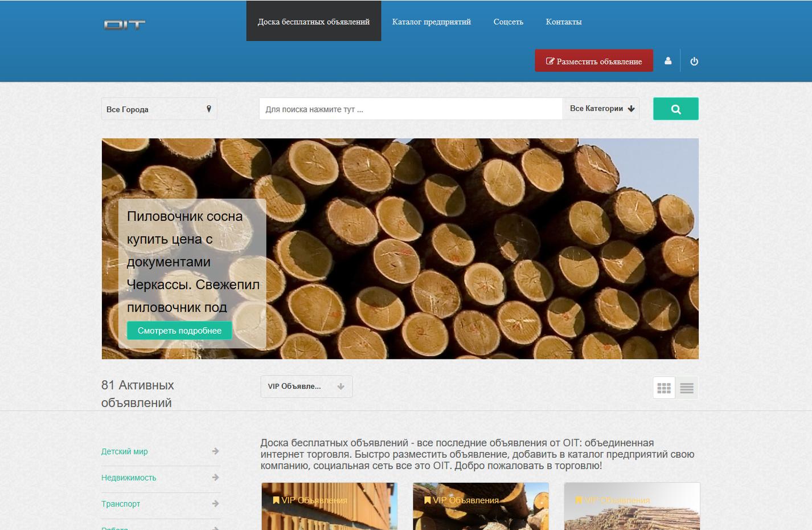Expand the Все Категории dropdown

tap(601, 109)
